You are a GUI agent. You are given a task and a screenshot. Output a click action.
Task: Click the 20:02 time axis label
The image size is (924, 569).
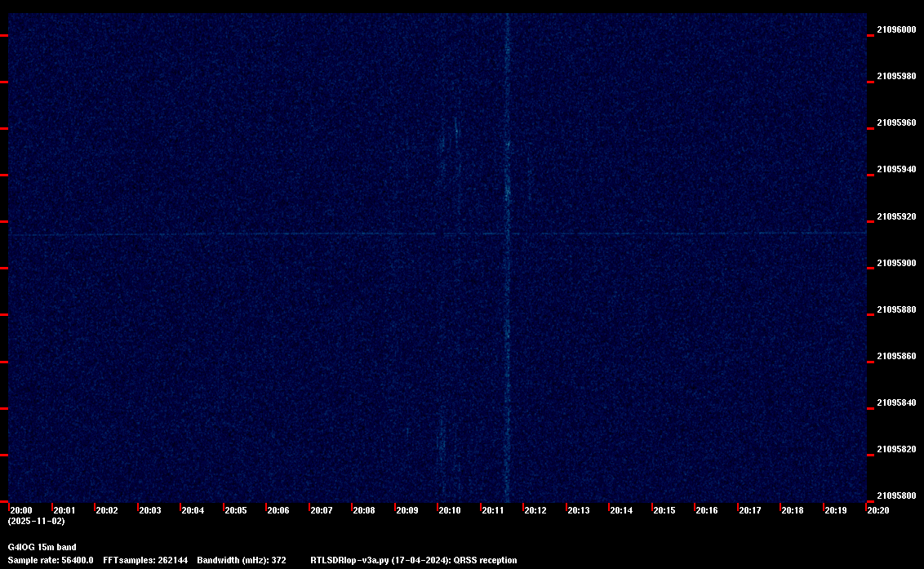[107, 510]
